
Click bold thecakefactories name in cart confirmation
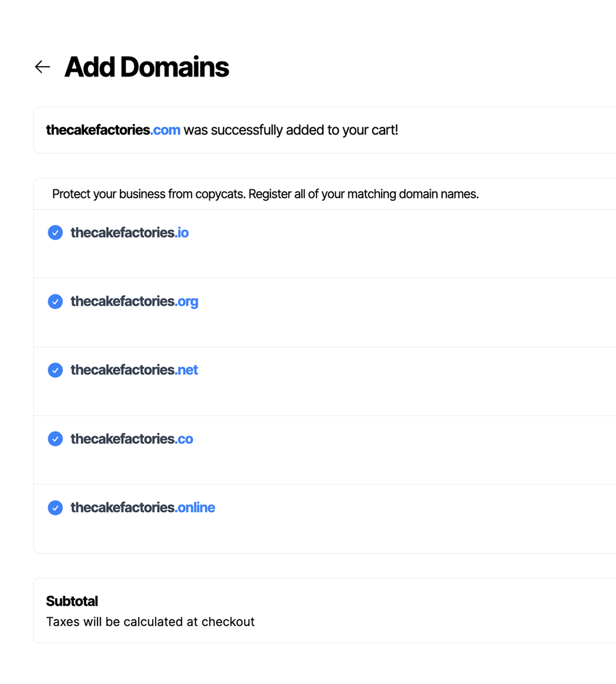click(98, 130)
